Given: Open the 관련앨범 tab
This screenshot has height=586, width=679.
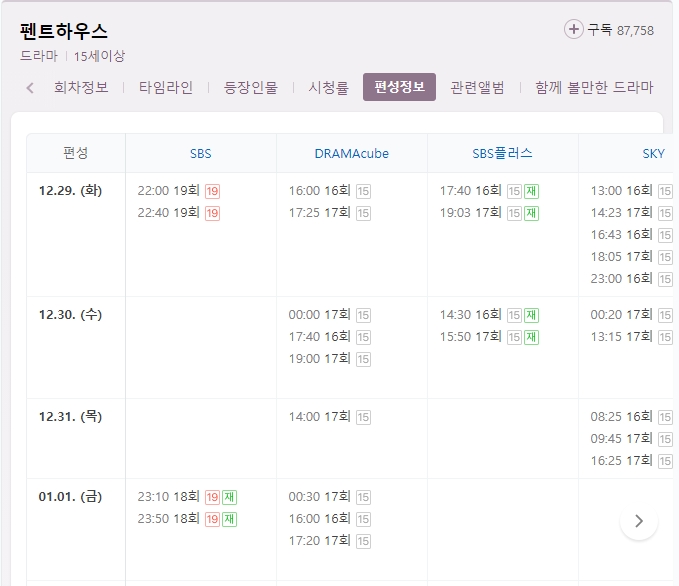Looking at the screenshot, I should click(477, 87).
